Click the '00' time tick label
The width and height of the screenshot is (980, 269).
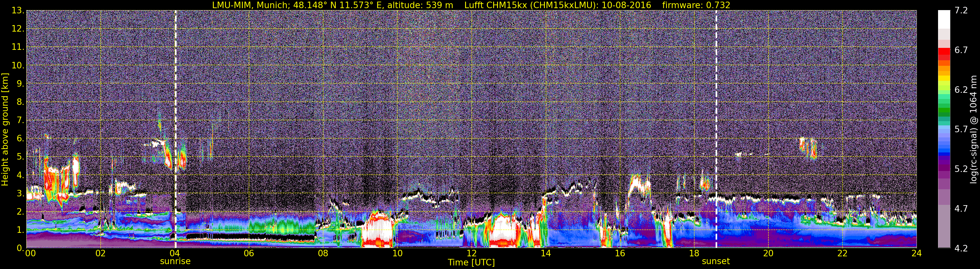tap(31, 253)
